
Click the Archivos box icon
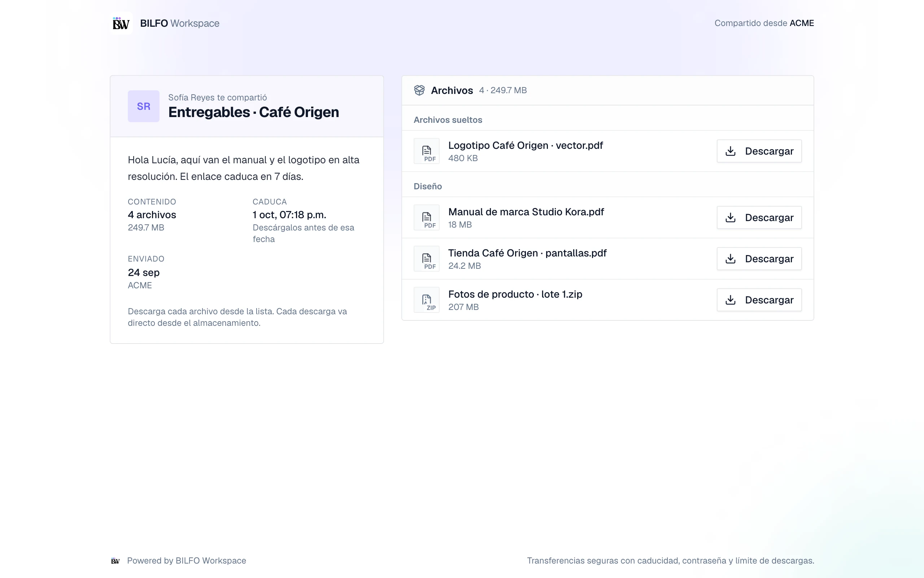(419, 90)
